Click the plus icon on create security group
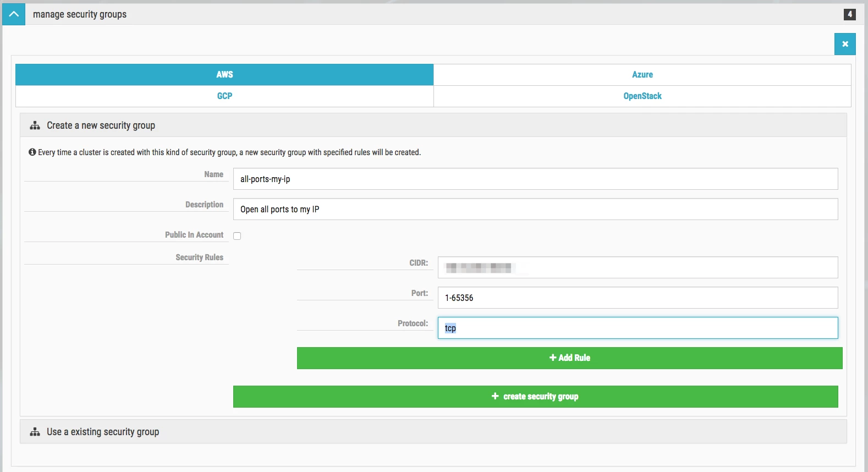The height and width of the screenshot is (472, 868). click(x=495, y=396)
